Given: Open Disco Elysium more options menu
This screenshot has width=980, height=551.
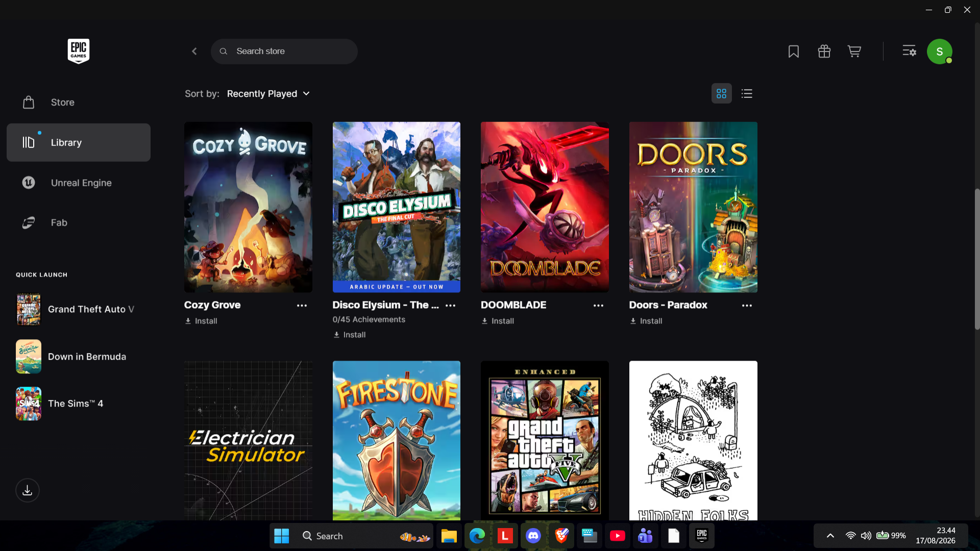Looking at the screenshot, I should click(451, 306).
